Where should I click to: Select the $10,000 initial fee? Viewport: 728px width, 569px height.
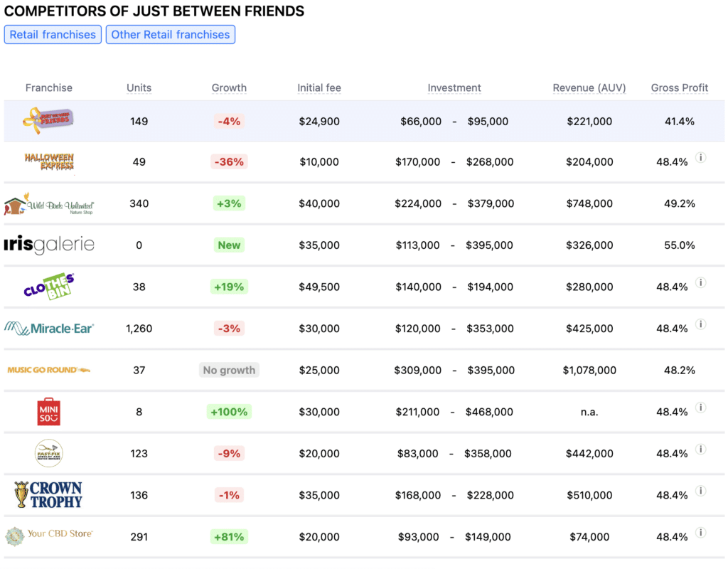point(319,161)
